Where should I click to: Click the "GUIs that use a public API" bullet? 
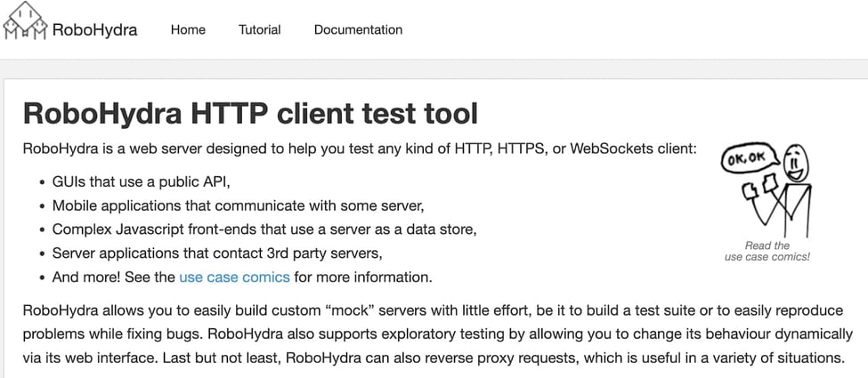(x=142, y=181)
